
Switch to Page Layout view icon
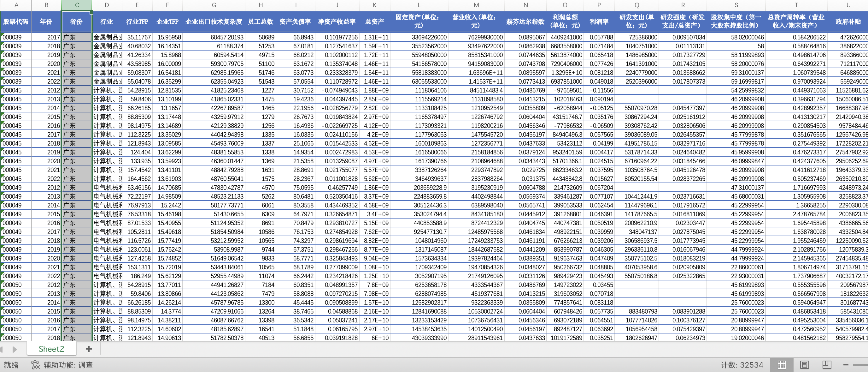point(804,365)
